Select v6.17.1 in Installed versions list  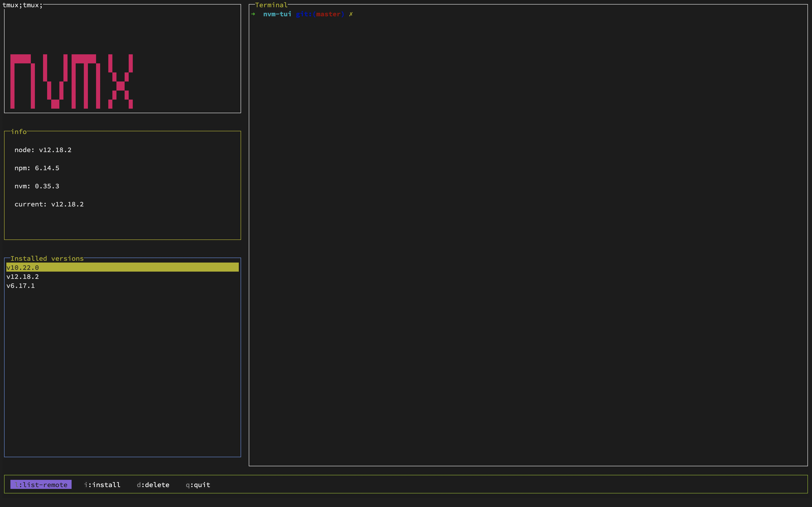pos(20,285)
